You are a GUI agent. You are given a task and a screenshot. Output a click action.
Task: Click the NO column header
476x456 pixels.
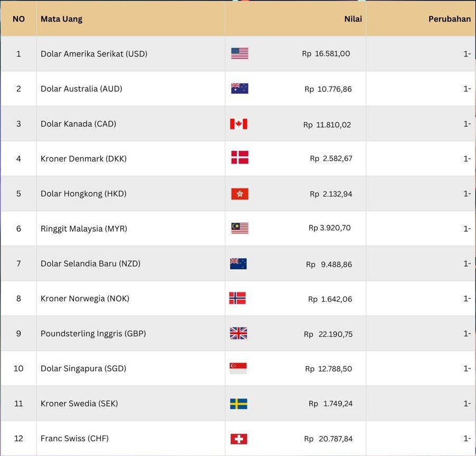click(x=18, y=19)
